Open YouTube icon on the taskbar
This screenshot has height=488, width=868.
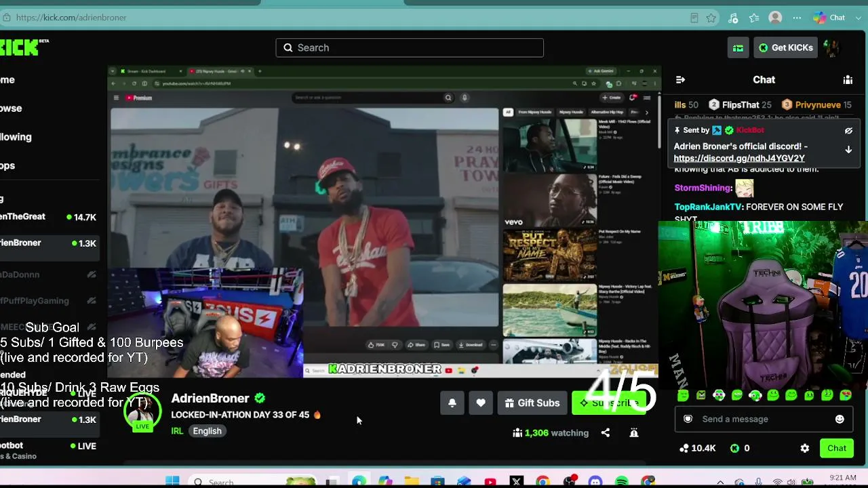tap(490, 481)
